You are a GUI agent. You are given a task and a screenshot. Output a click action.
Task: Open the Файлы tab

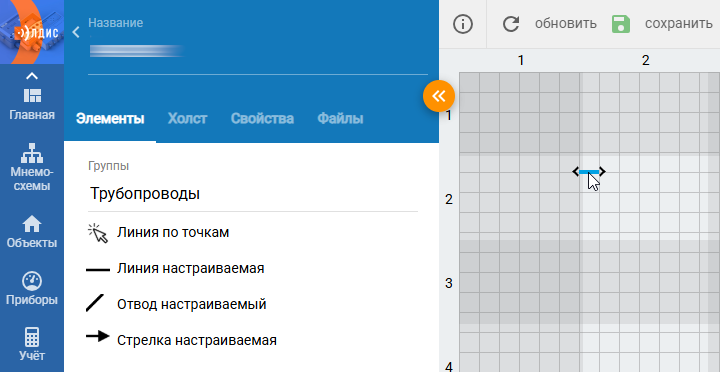340,118
